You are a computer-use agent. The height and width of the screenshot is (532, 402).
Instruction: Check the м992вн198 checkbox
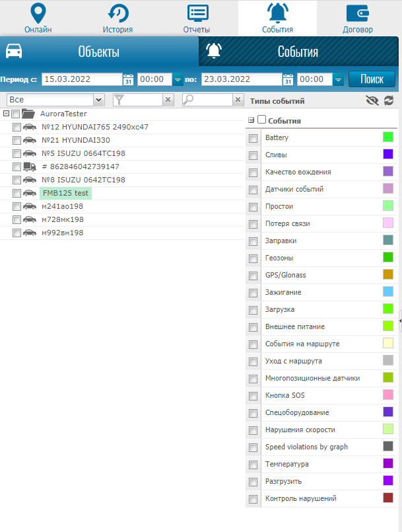click(17, 233)
